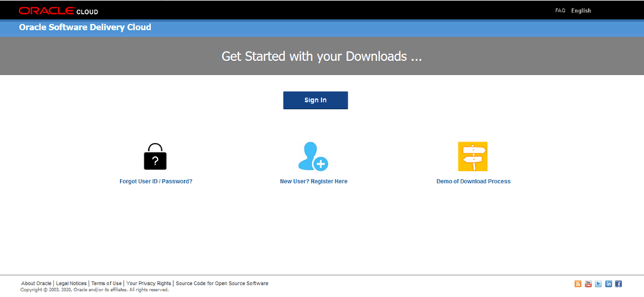Click the Sign In button
This screenshot has width=644, height=297.
pyautogui.click(x=315, y=100)
